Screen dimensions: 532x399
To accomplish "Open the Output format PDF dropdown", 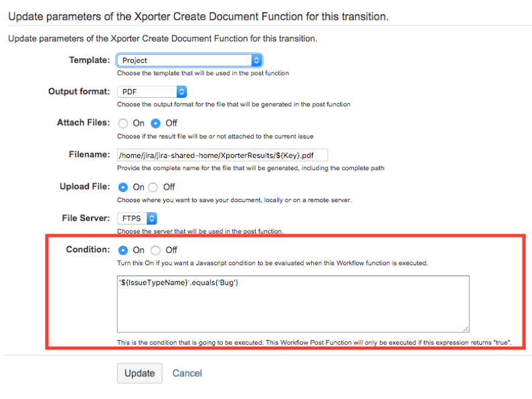I will point(152,92).
